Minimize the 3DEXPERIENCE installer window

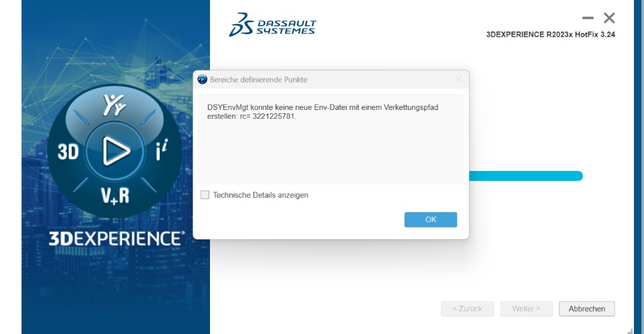point(588,18)
